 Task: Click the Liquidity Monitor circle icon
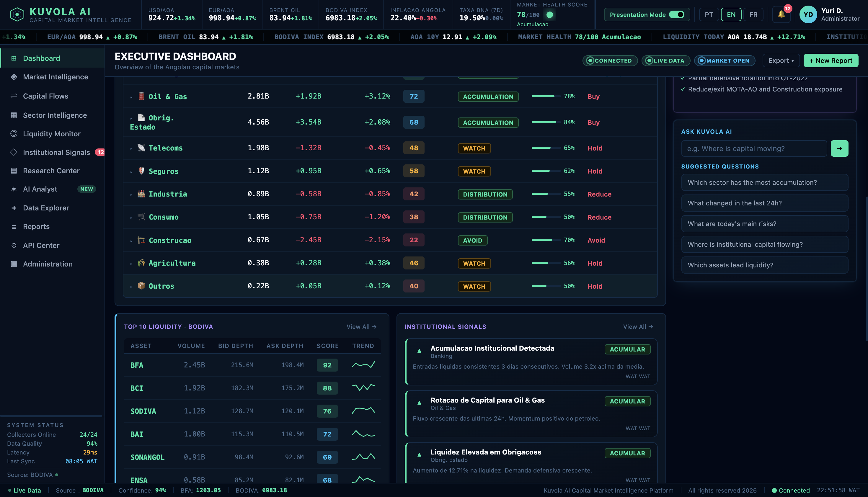point(14,133)
